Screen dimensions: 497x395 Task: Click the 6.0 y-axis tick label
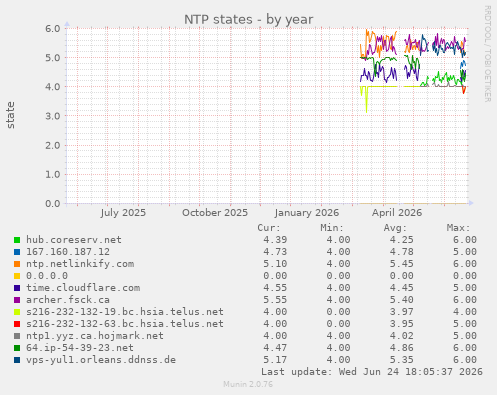(53, 28)
